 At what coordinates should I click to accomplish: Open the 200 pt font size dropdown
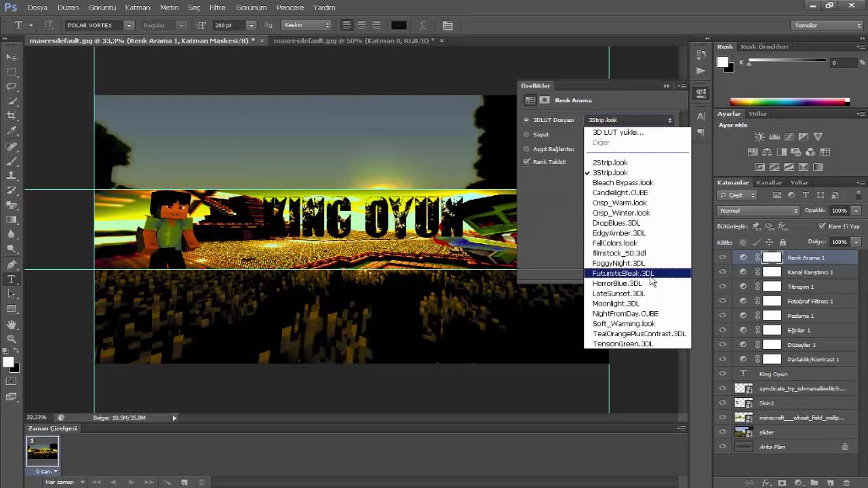251,25
